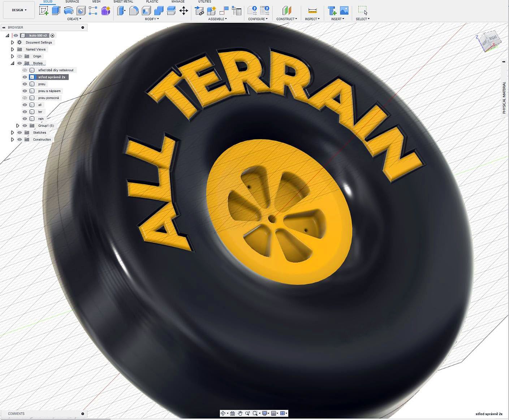
Task: Switch to the SURFACE tab
Action: (72, 1)
